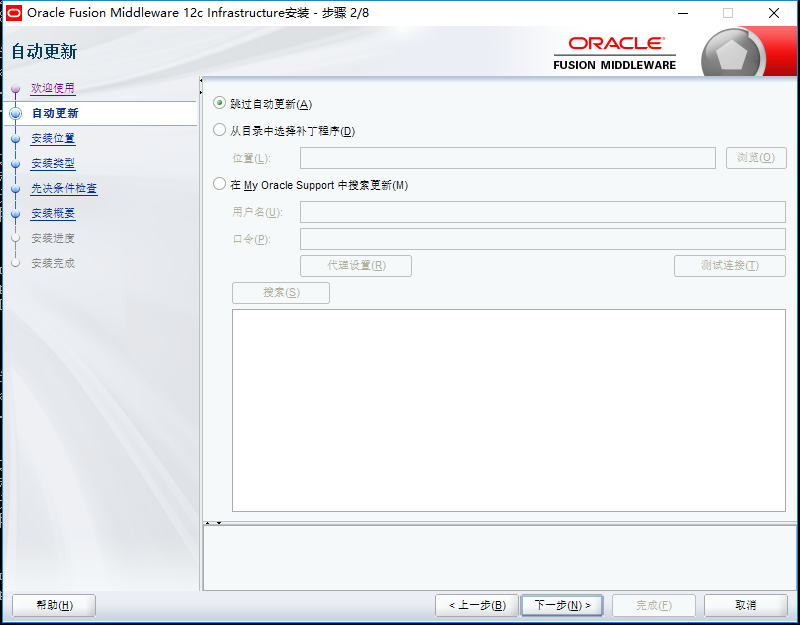Image resolution: width=800 pixels, height=625 pixels.
Task: Click the 位置(L) path input field
Action: click(508, 158)
